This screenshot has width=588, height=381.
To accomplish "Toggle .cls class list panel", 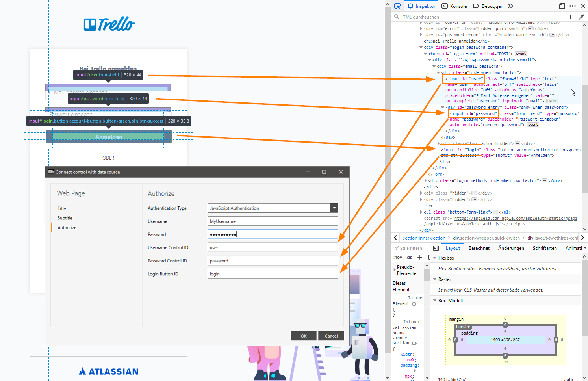I will point(409,257).
